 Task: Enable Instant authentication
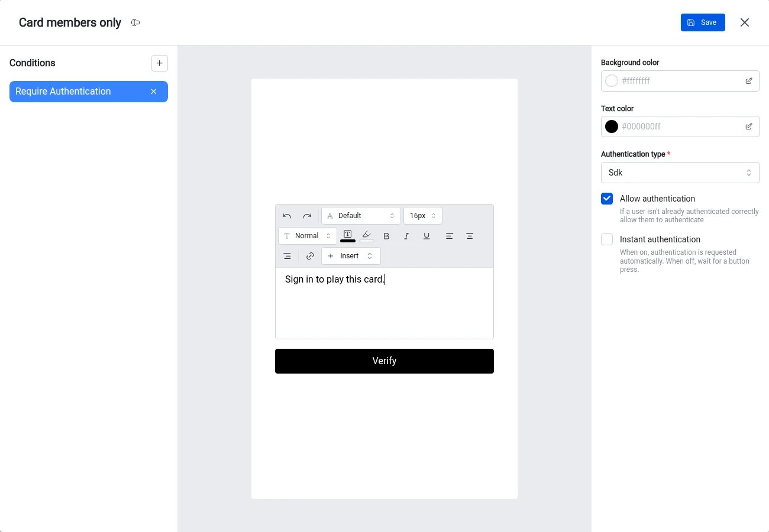(607, 239)
